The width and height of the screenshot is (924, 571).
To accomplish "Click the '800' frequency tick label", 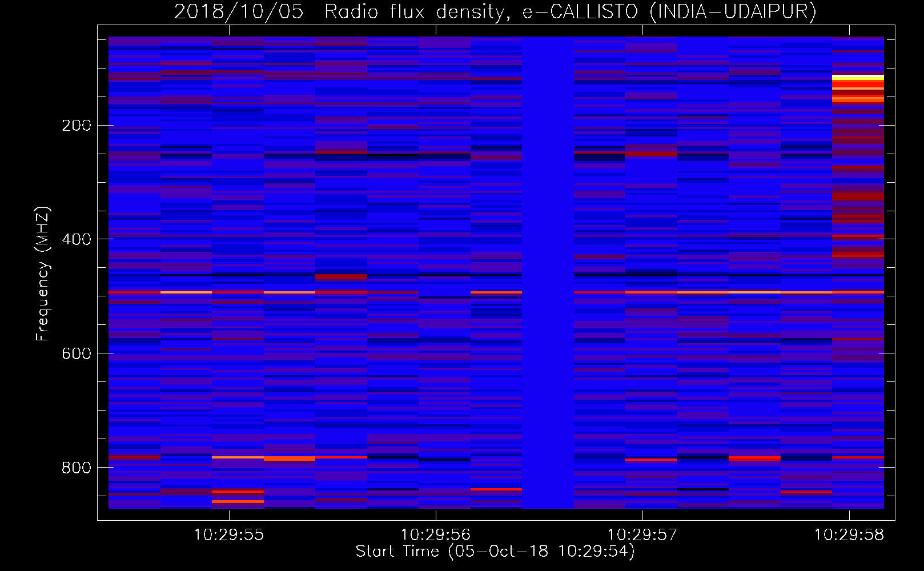I will click(x=76, y=468).
